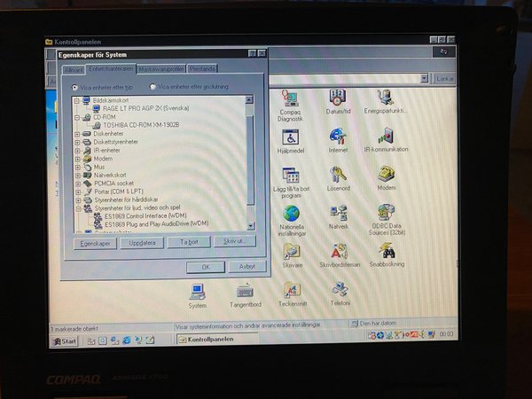Open the Compaq Diagnostik icon
Screen dimensions: 532x399
(290, 106)
